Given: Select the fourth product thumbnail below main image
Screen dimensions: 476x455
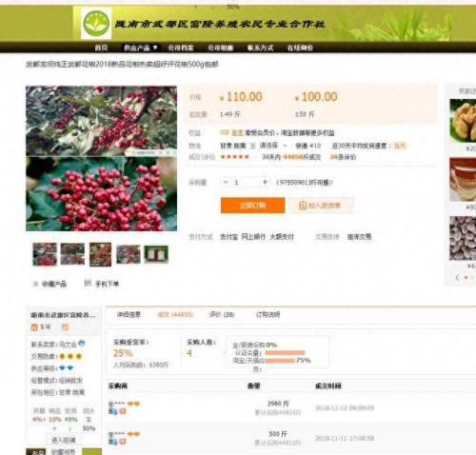Looking at the screenshot, I should point(129,254).
